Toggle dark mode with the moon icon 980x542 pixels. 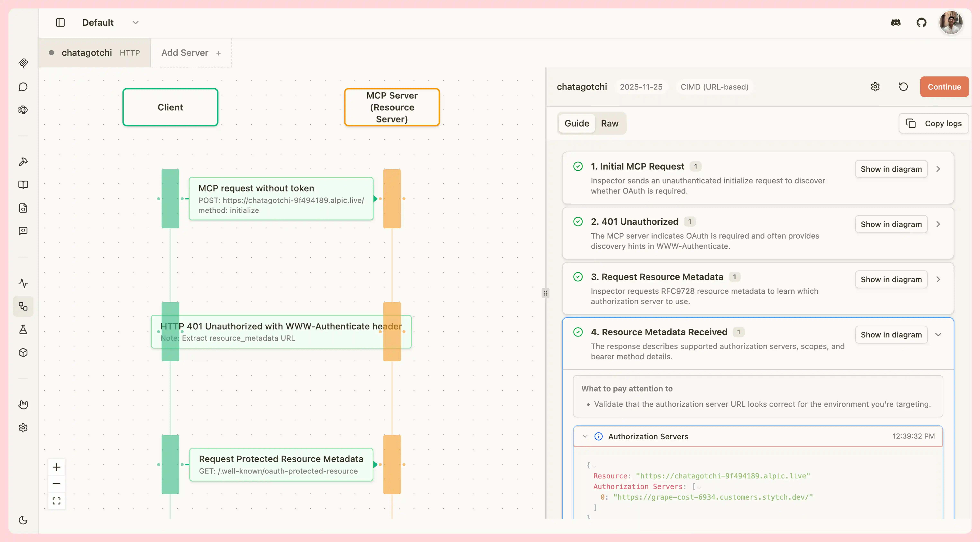tap(23, 520)
